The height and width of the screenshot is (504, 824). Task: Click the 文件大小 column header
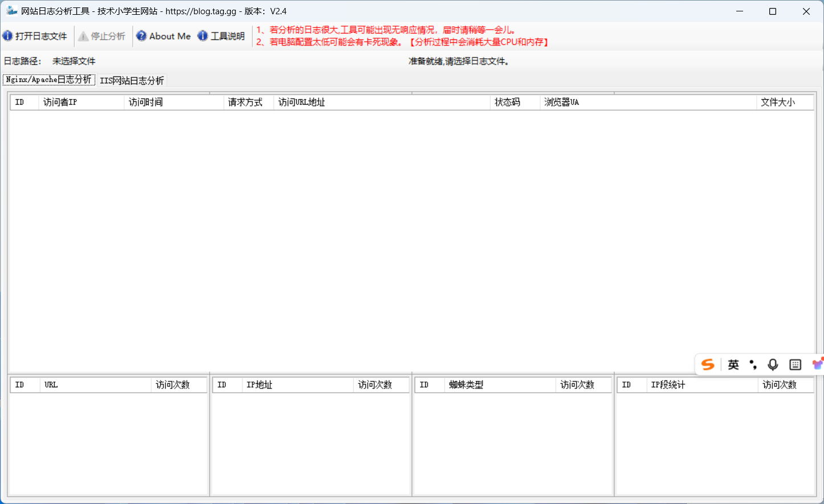click(784, 103)
